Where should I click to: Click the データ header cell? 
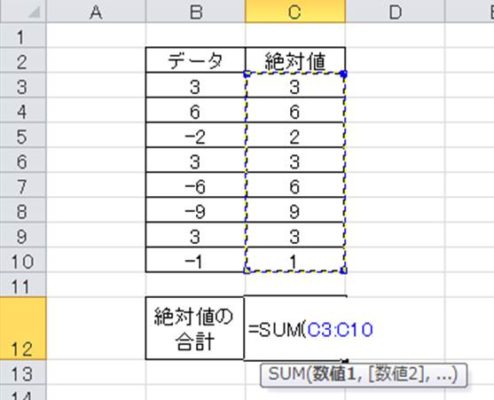coord(196,60)
